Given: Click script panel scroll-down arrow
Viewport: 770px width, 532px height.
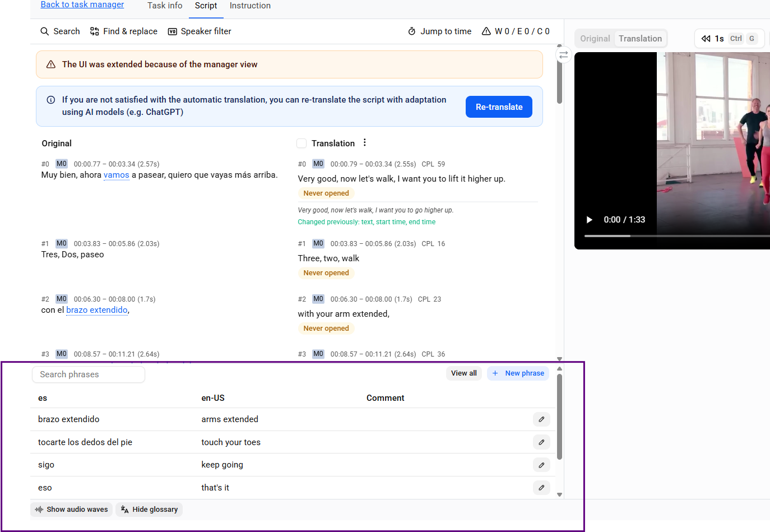Looking at the screenshot, I should [559, 359].
